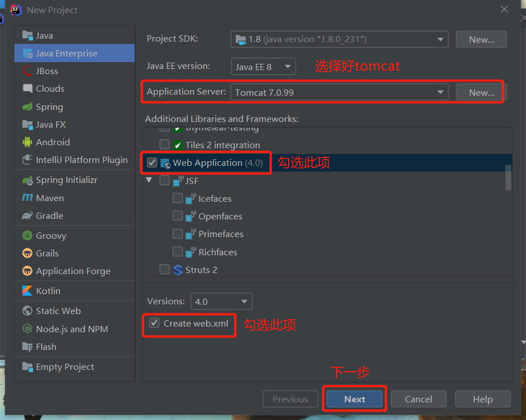The image size is (526, 420).
Task: Open the Project SDK dropdown
Action: [339, 39]
